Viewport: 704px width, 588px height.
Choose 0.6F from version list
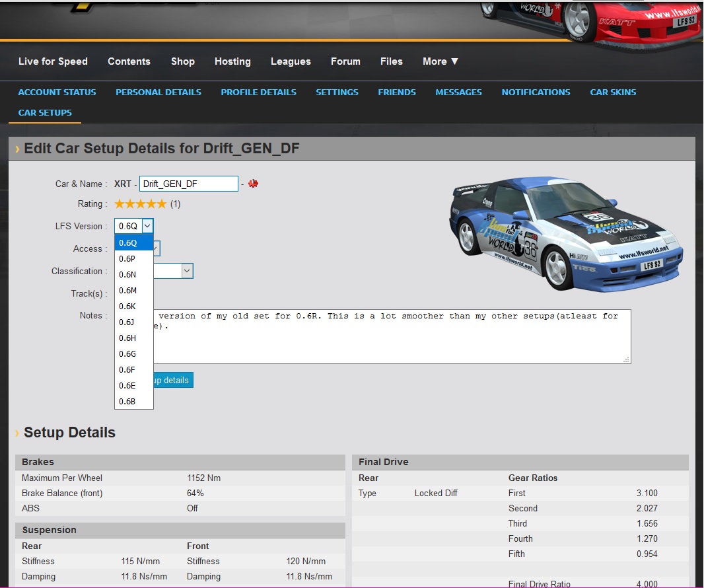click(x=134, y=370)
